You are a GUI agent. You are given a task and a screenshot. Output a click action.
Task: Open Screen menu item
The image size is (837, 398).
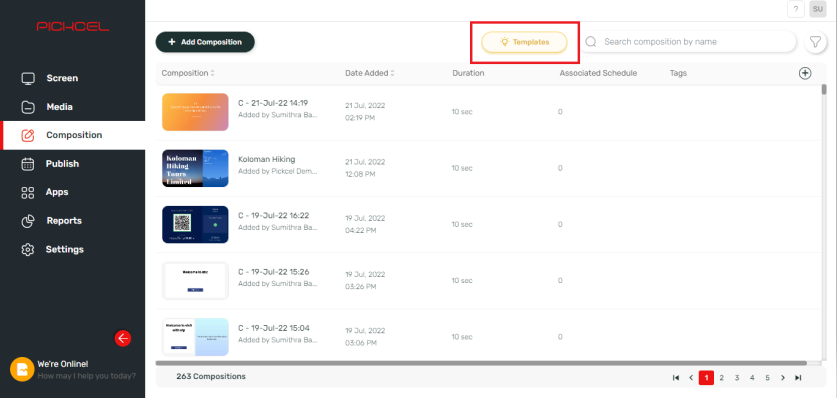[x=73, y=78]
